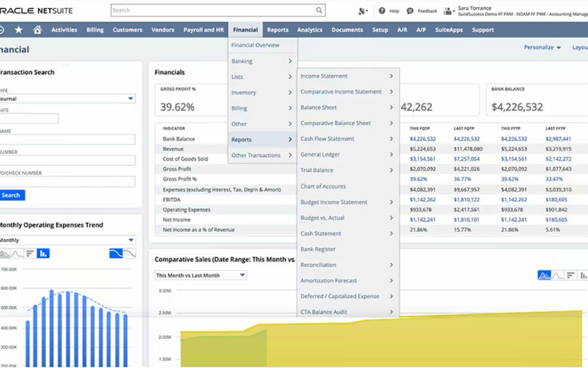Open the Type dropdown showing Journal

coord(66,99)
